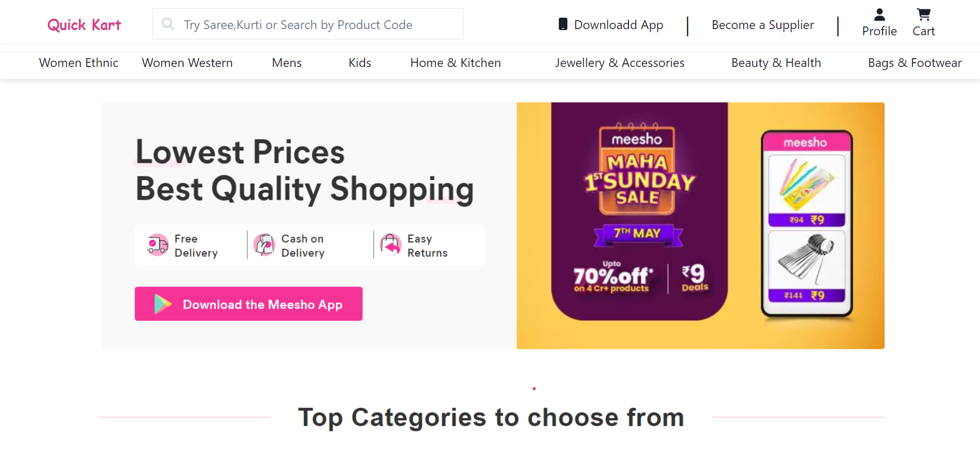Open the Women Ethnic category
This screenshot has width=980, height=466.
coord(78,63)
